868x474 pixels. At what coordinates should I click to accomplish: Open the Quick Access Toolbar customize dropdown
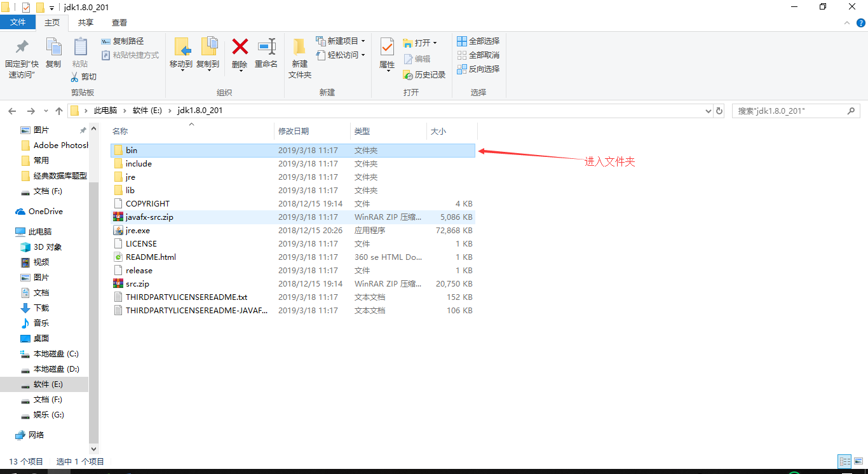coord(51,8)
